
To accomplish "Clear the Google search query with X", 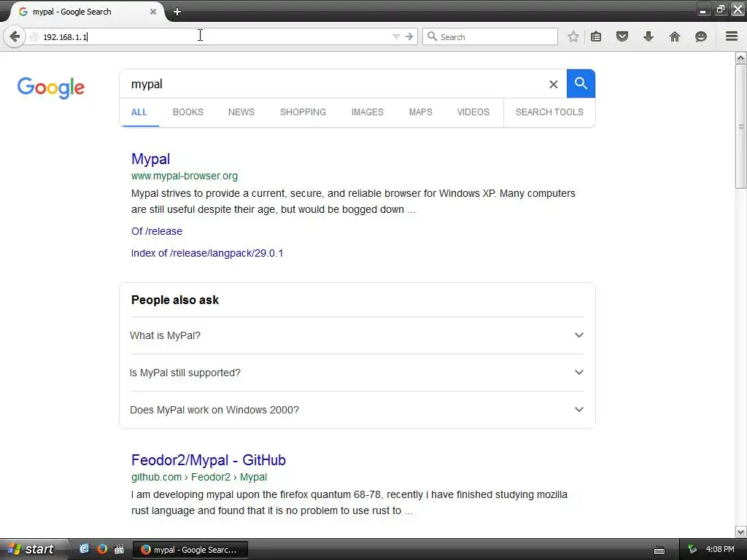I will (554, 85).
